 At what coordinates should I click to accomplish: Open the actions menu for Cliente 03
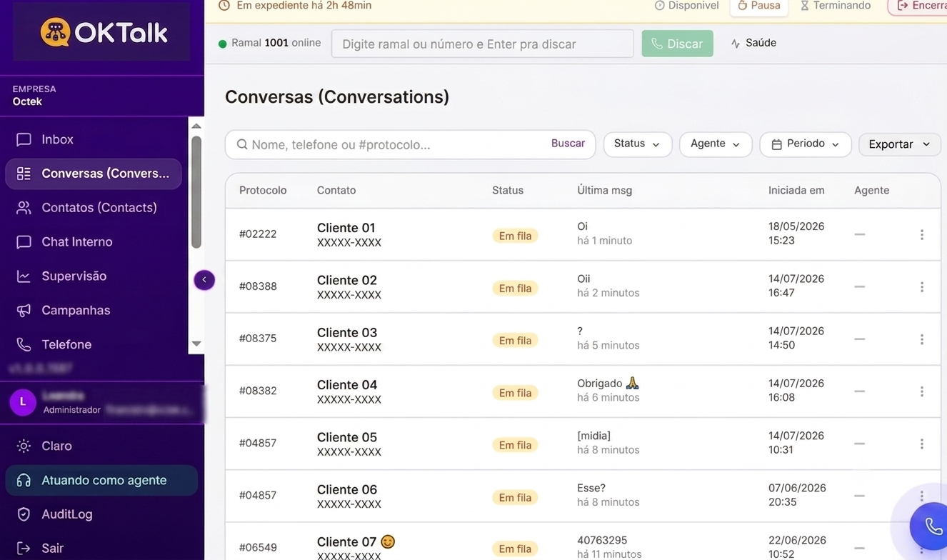tap(922, 339)
